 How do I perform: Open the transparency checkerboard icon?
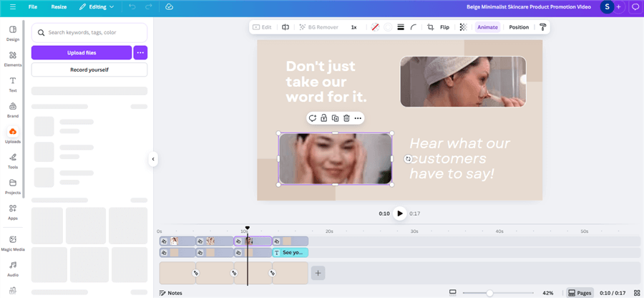(x=463, y=27)
